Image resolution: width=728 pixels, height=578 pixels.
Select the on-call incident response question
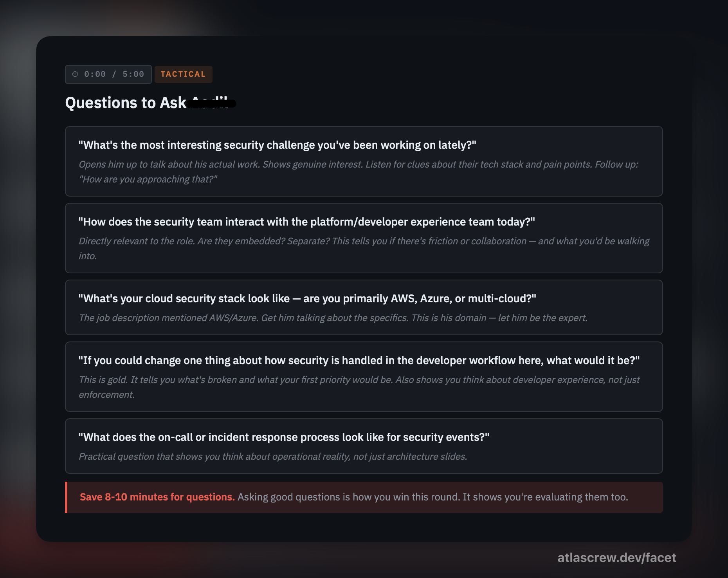pyautogui.click(x=284, y=437)
